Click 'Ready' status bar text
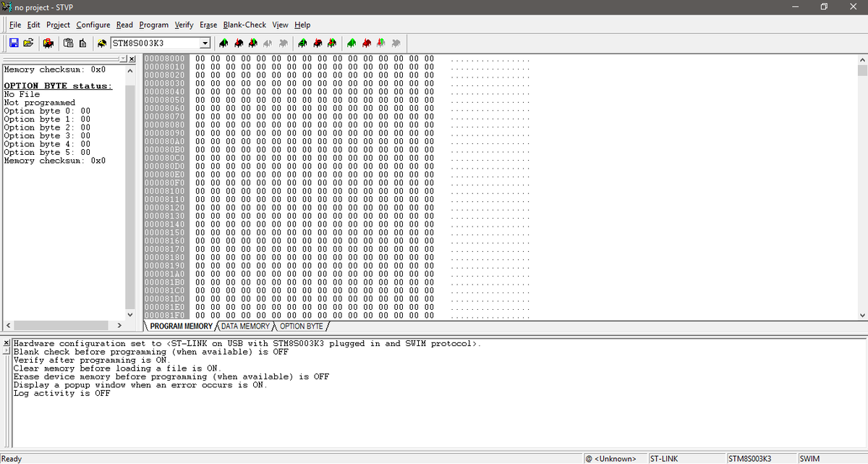The image size is (868, 464). click(x=12, y=458)
